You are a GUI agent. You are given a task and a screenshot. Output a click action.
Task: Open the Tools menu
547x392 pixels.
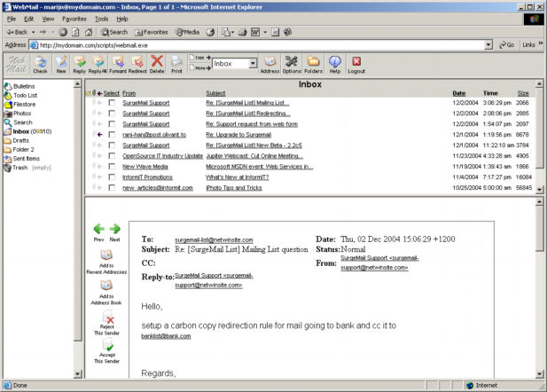102,18
